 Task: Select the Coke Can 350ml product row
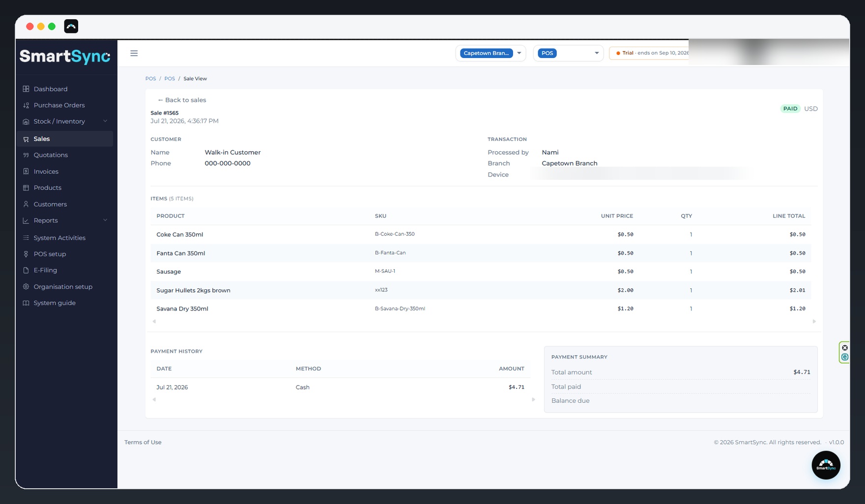coord(481,234)
